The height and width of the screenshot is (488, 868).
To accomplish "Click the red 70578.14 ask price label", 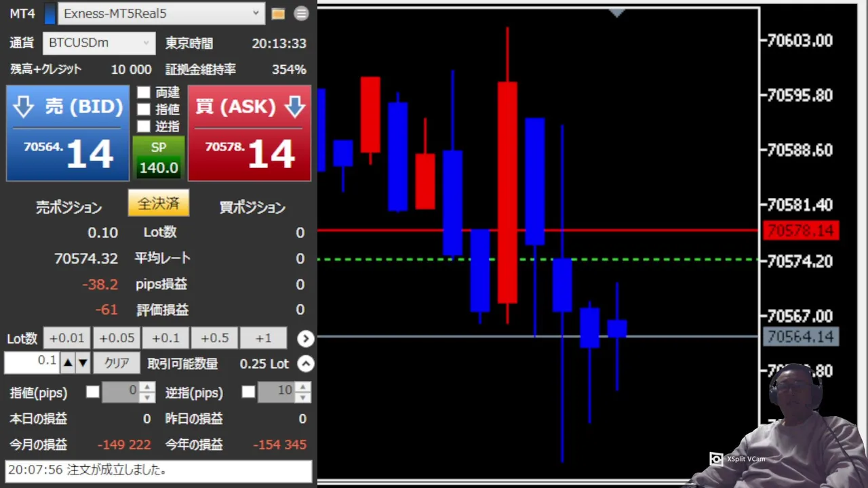I will 801,231.
